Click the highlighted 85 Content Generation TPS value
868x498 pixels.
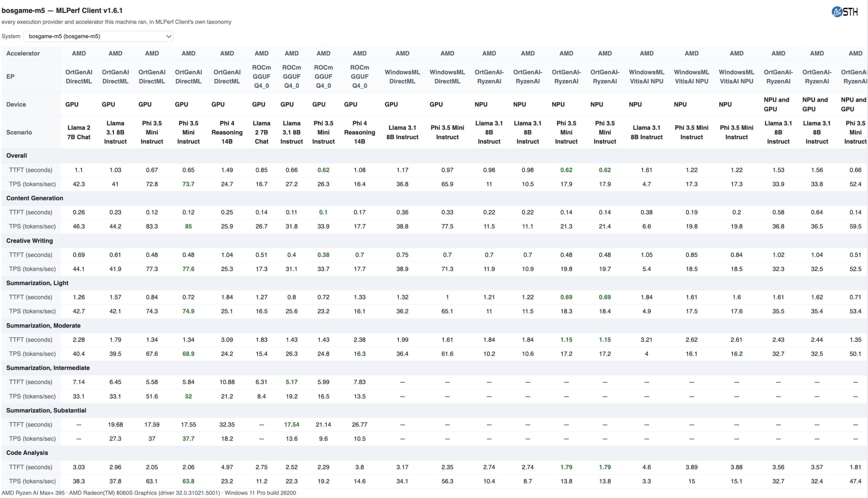pyautogui.click(x=188, y=226)
